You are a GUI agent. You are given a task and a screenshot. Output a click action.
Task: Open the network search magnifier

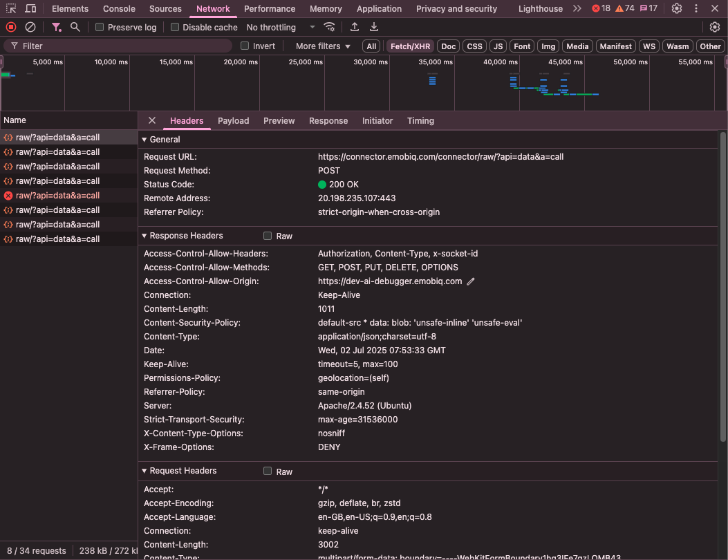(x=75, y=27)
